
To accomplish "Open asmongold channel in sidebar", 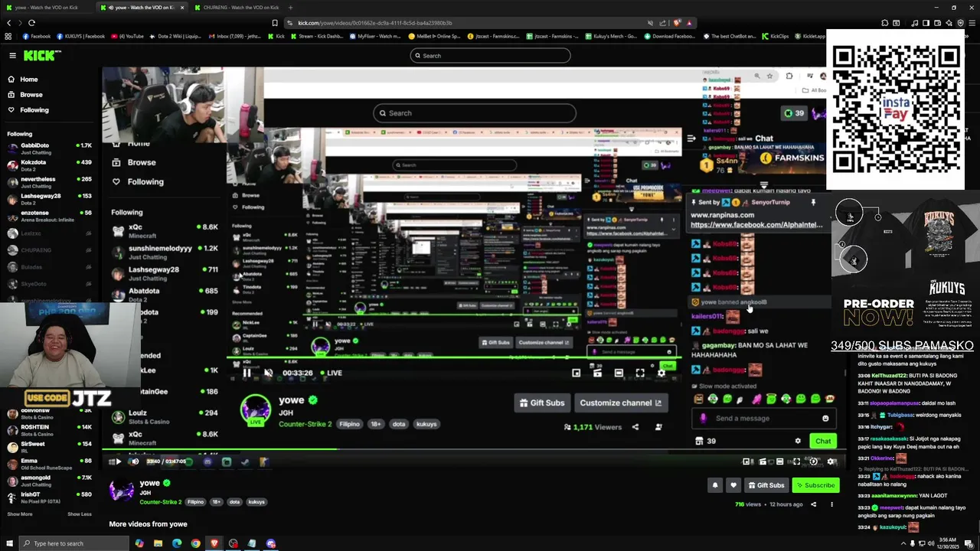I will point(49,481).
